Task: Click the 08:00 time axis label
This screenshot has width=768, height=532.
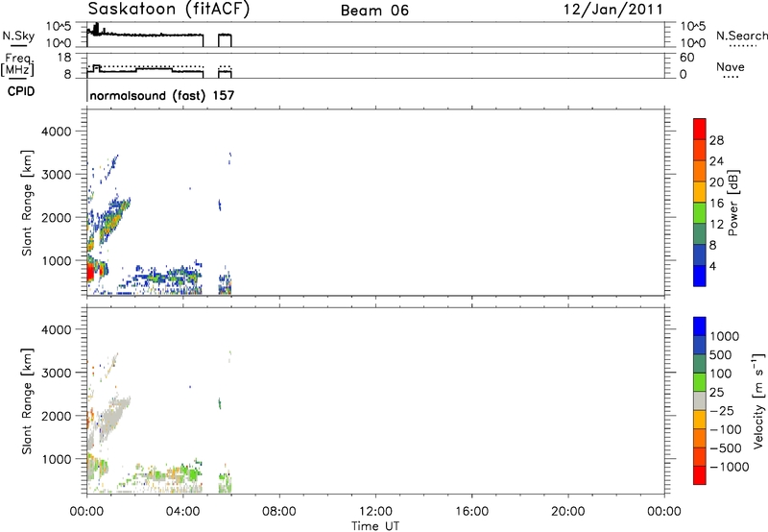Action: 278,512
